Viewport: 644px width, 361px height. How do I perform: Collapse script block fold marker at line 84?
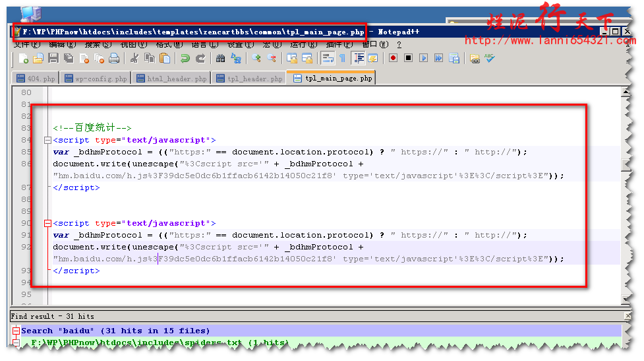(47, 141)
